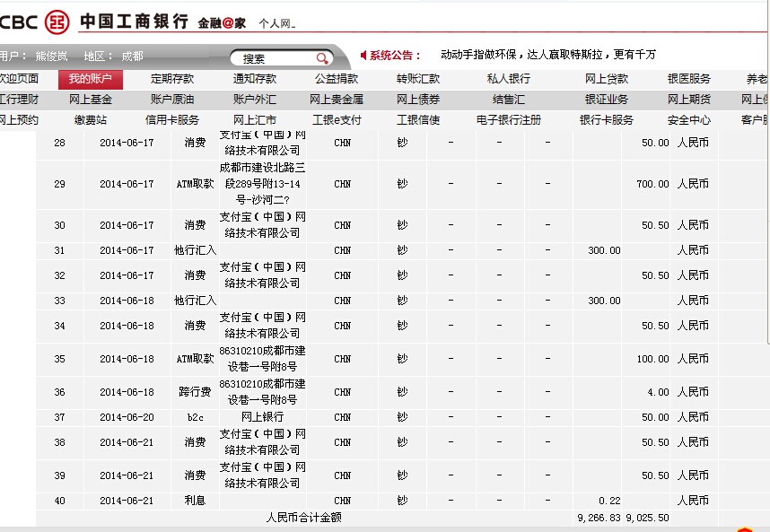Open the 我的账户 tab

(x=91, y=79)
